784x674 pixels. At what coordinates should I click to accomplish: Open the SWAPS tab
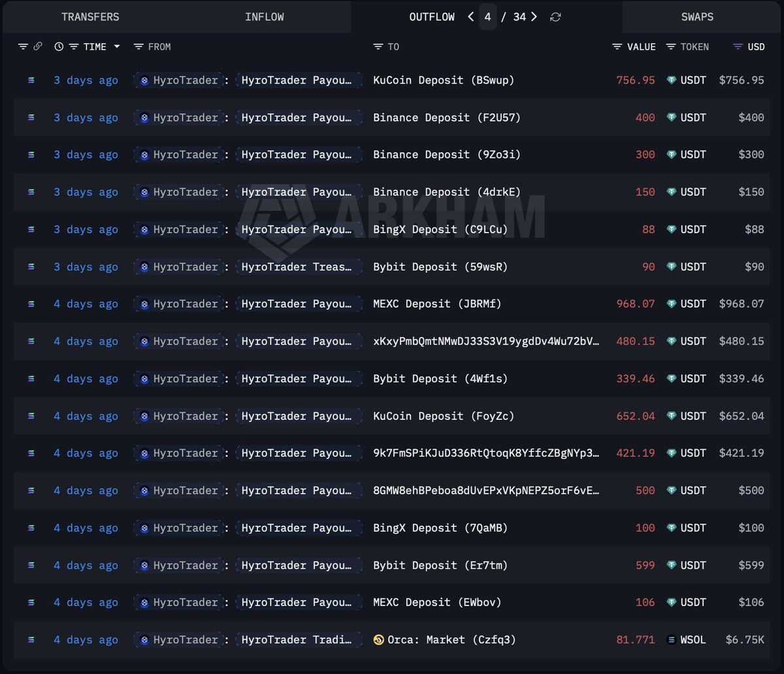(697, 17)
